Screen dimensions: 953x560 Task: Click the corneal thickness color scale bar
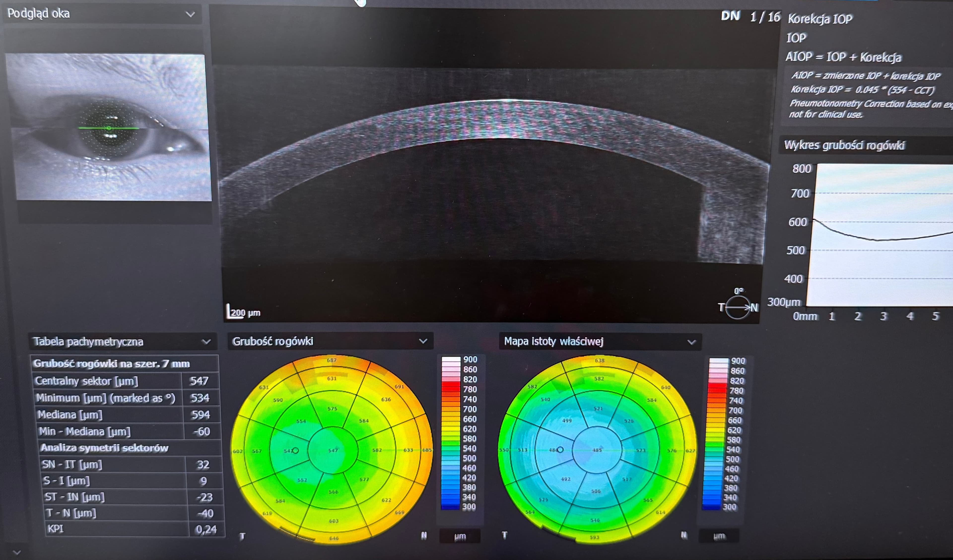[x=450, y=433]
